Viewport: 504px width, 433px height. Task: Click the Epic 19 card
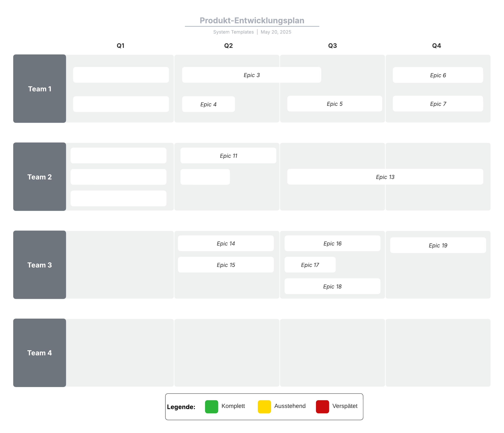[438, 245]
